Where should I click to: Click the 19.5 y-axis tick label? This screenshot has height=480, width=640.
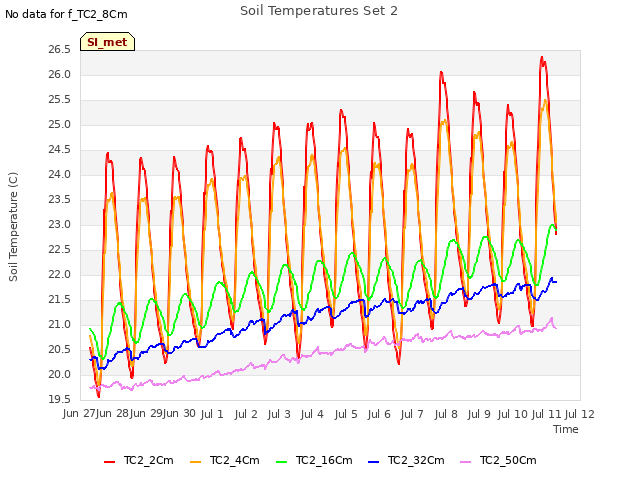point(60,399)
